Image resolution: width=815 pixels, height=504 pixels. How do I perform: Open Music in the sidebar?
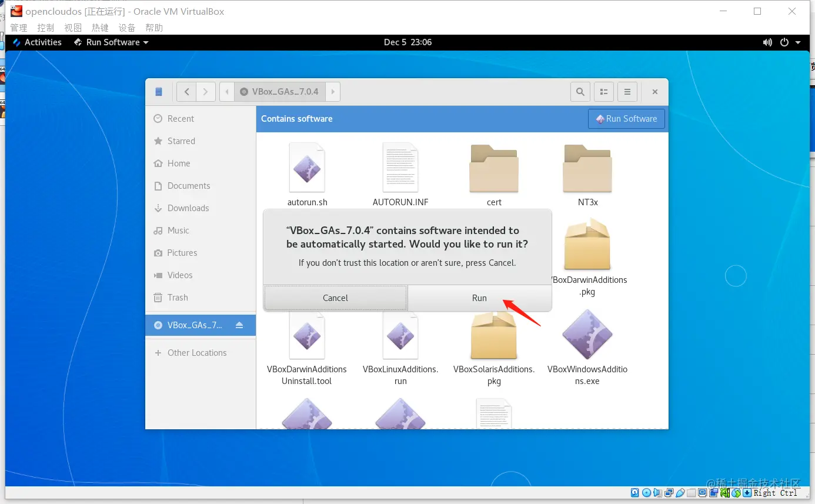(x=201, y=231)
